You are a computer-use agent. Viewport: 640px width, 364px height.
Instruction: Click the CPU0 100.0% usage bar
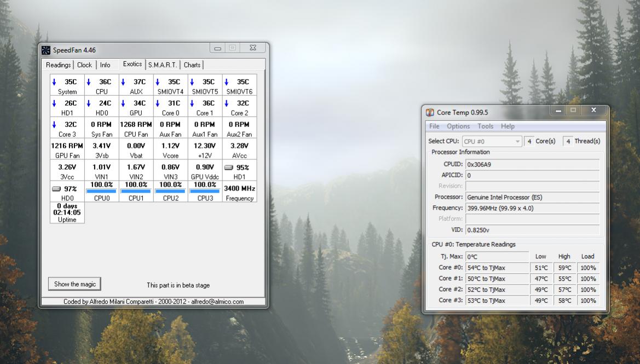102,191
